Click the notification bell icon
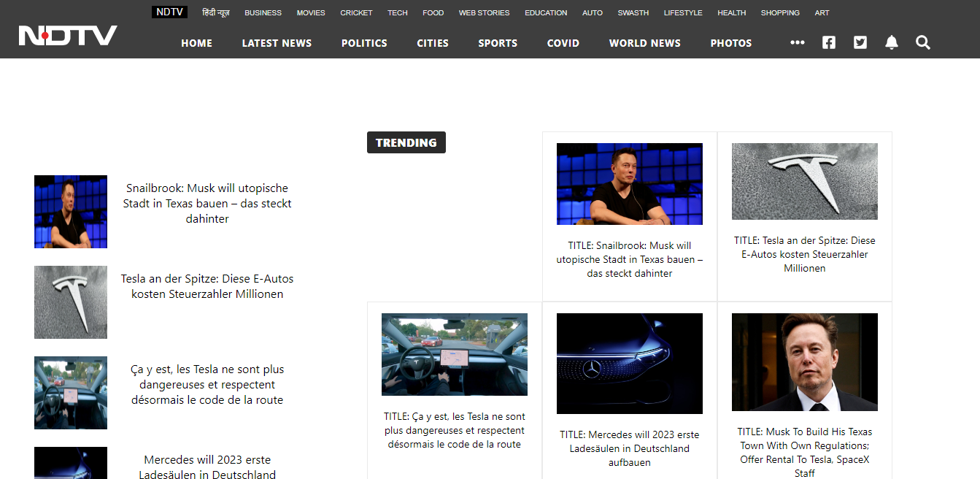980x479 pixels. 891,42
